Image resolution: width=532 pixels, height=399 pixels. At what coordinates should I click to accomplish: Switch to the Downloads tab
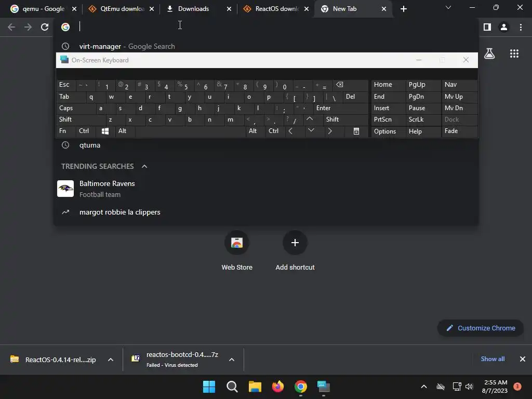click(198, 9)
